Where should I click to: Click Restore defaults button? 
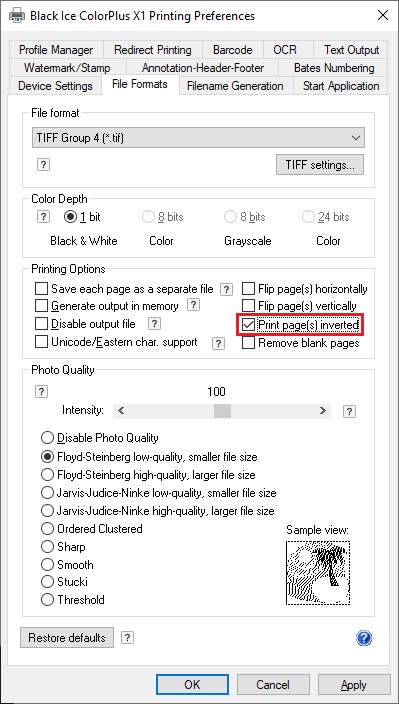coord(67,638)
